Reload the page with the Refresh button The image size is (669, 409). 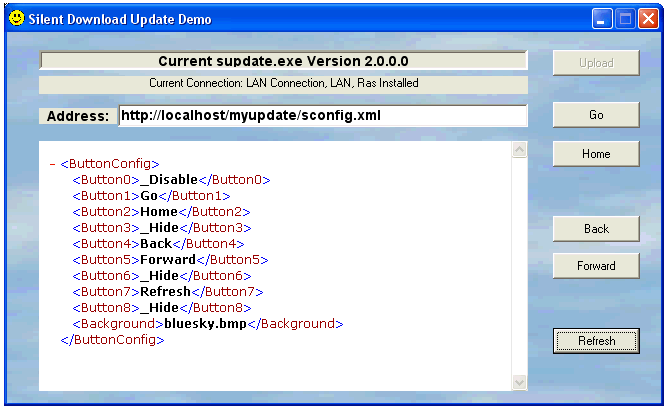pos(596,341)
